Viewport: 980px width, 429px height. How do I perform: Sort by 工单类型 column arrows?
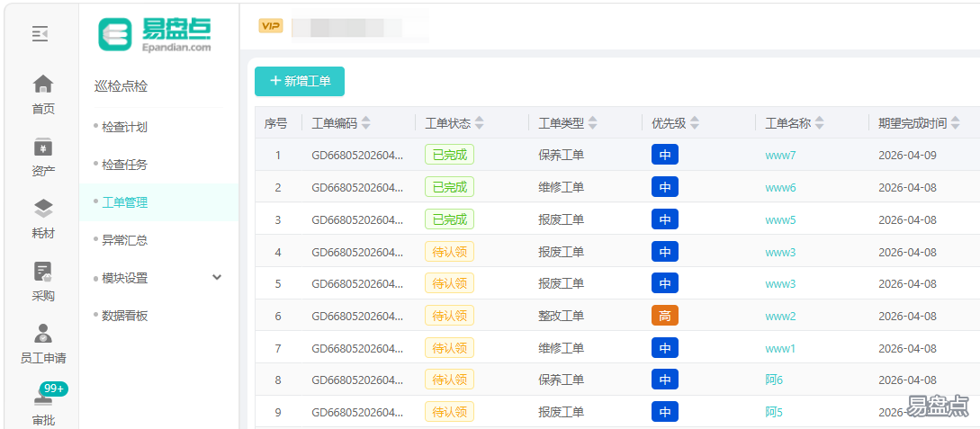coord(592,123)
